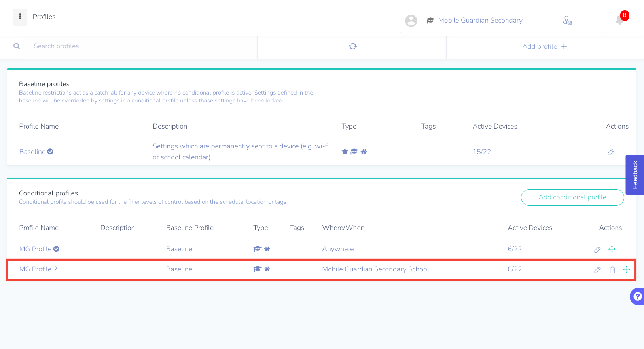
Task: Click the Profiles page title
Action: pos(44,17)
